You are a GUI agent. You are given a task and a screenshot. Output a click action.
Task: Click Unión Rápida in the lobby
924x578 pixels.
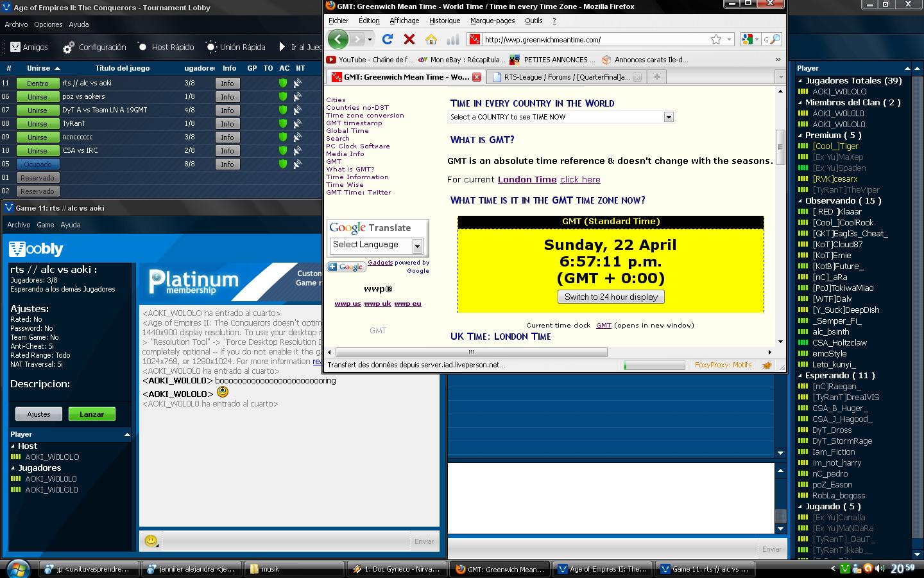click(x=235, y=47)
